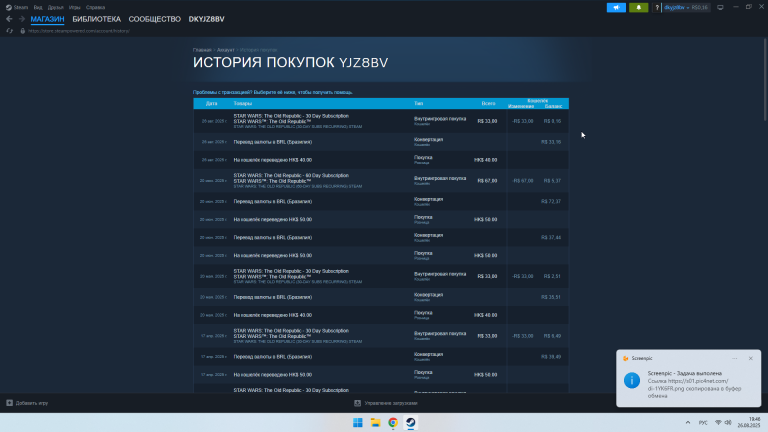
Task: Click the Всего column header
Action: click(488, 104)
